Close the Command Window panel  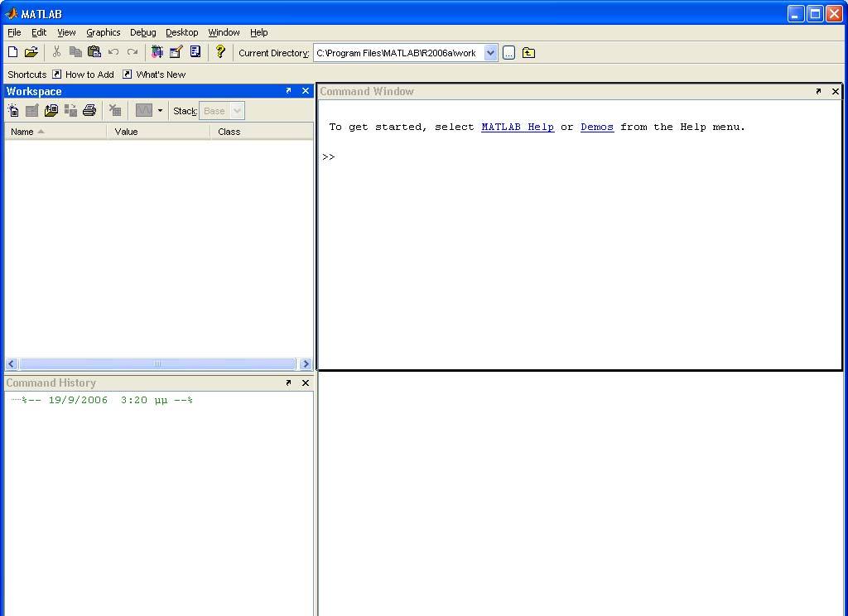pyautogui.click(x=836, y=91)
